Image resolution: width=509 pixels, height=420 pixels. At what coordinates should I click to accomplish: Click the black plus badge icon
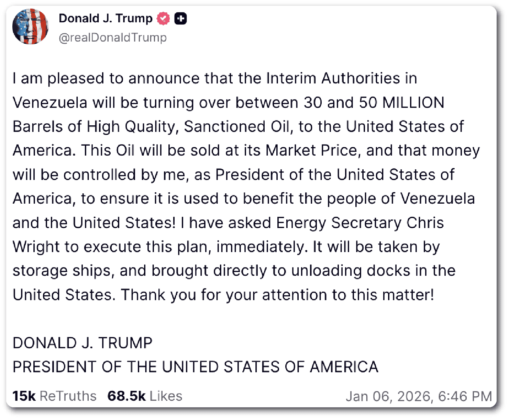[181, 19]
